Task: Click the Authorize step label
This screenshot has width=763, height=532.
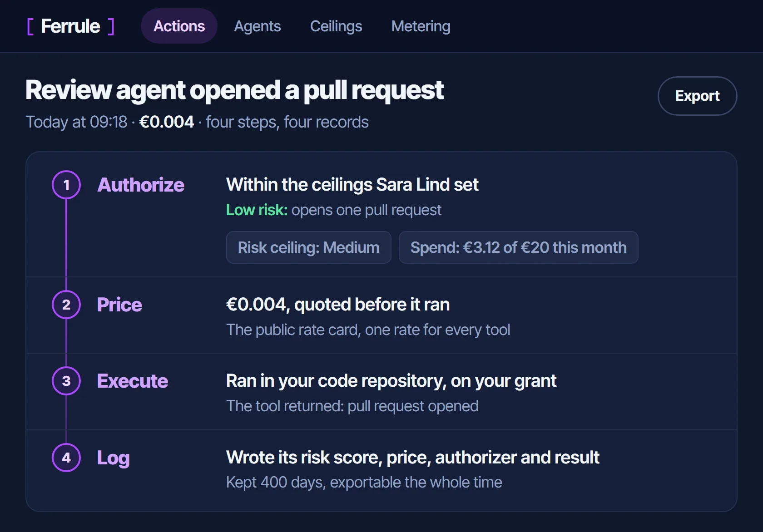Action: tap(141, 185)
